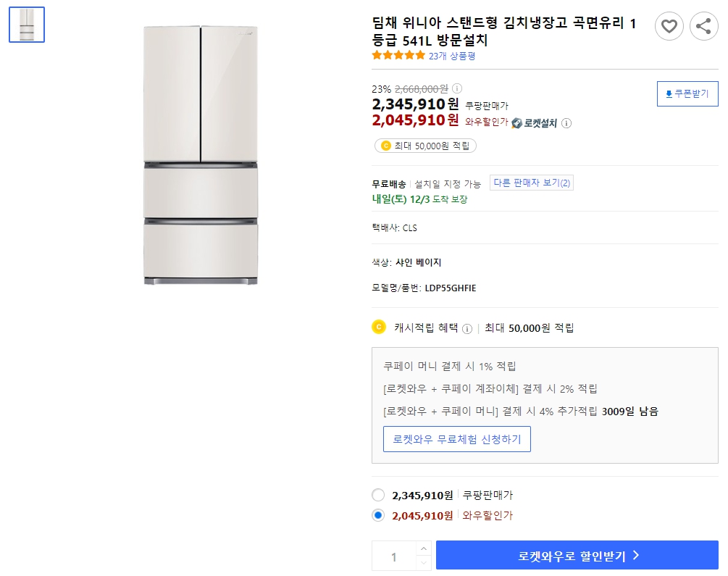Screen dimensions: 728x576
Task: Apply for 로켓와우 무료체험 신청하기
Action: coord(457,438)
